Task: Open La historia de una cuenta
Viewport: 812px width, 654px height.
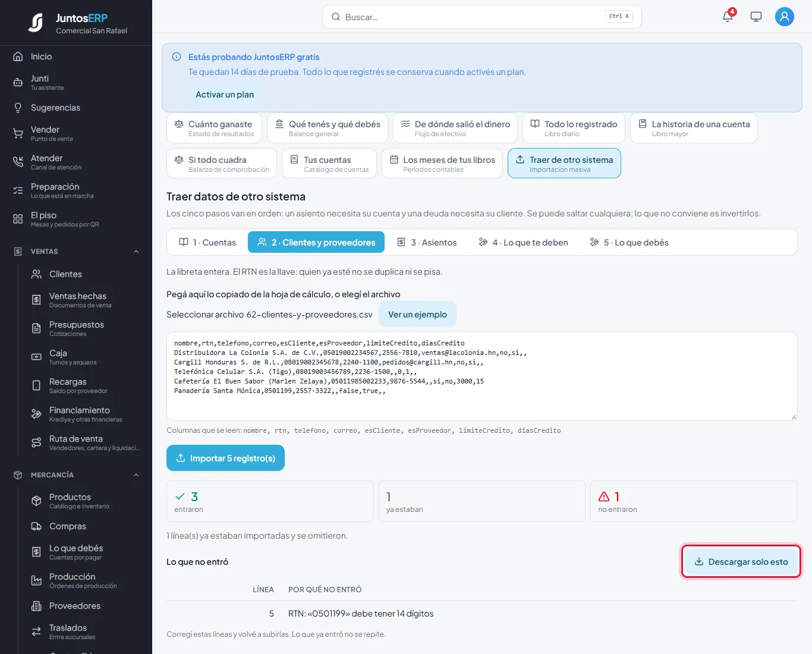Action: 694,128
